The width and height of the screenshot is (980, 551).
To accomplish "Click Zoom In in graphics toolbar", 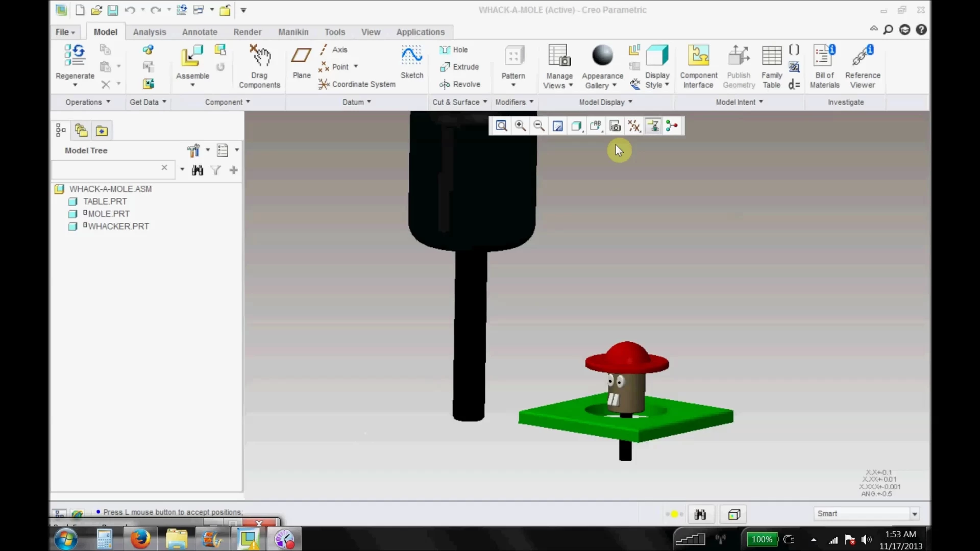I will coord(520,126).
